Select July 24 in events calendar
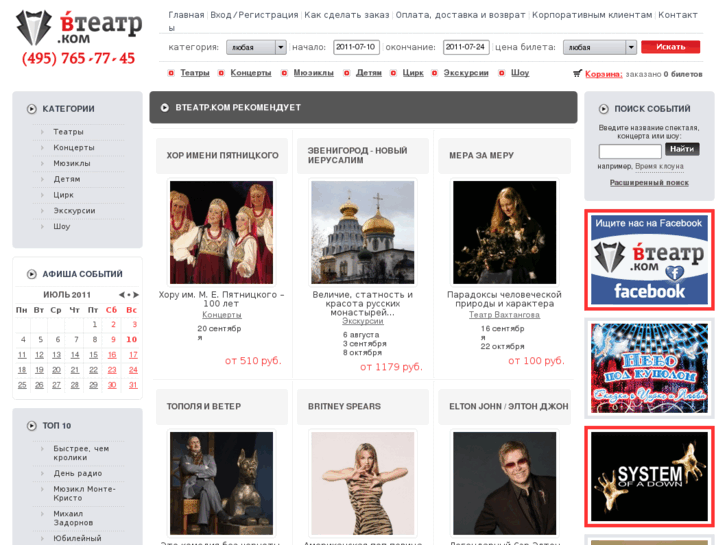Image resolution: width=727 pixels, height=545 pixels. [133, 370]
